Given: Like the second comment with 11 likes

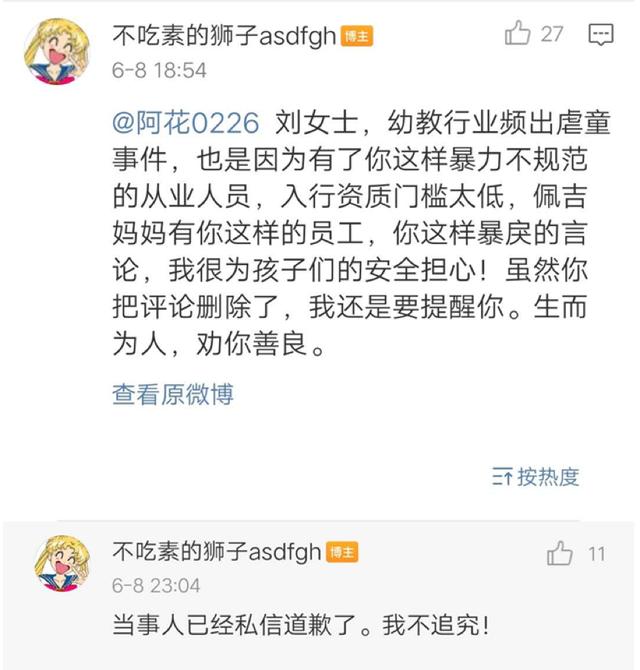Looking at the screenshot, I should 560,553.
